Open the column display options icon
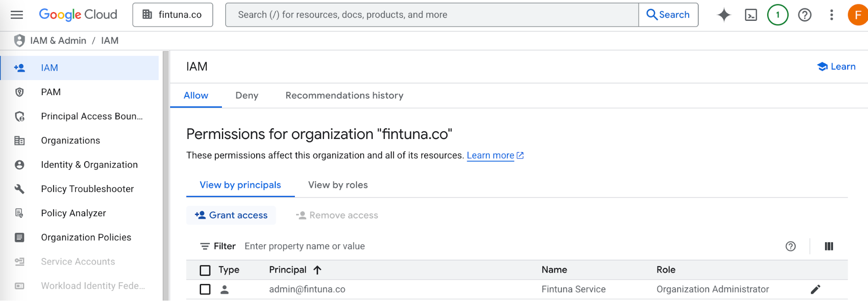Viewport: 868px width, 301px height. tap(829, 246)
